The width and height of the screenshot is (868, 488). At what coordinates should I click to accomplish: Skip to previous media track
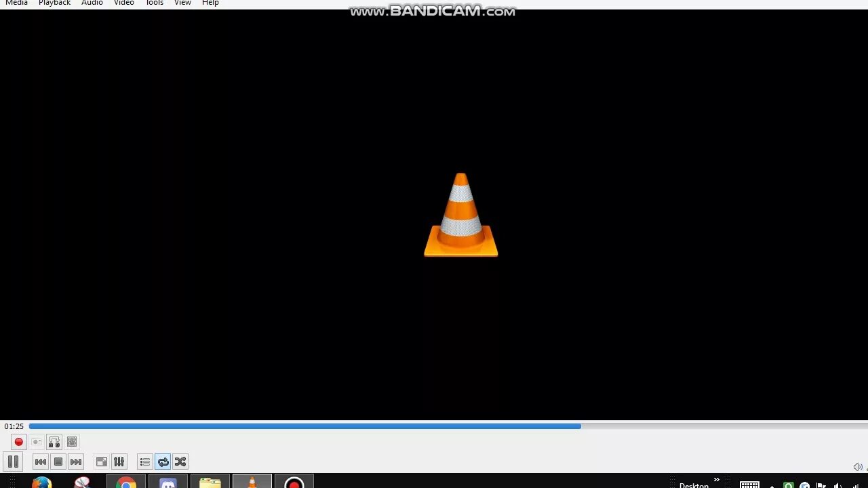pyautogui.click(x=41, y=462)
